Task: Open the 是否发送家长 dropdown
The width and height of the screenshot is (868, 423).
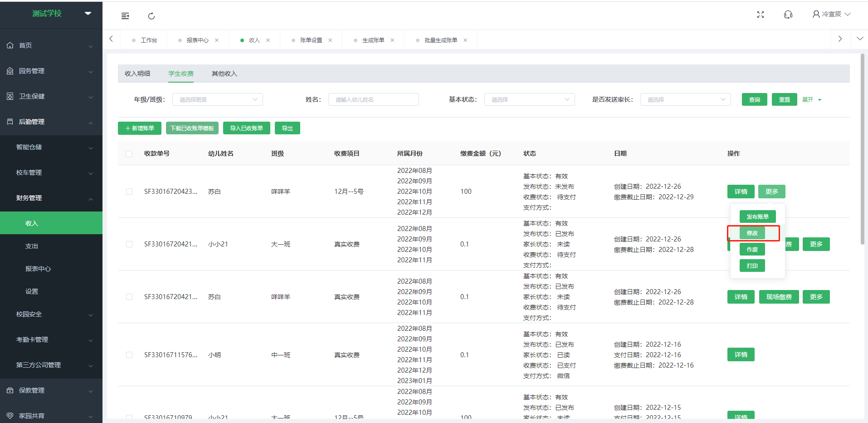Action: 686,99
